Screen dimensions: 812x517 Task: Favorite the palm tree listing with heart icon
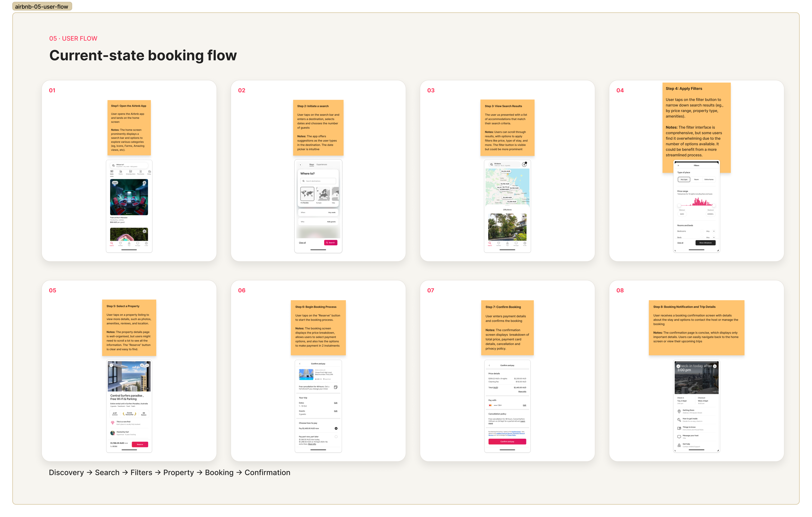(x=523, y=216)
